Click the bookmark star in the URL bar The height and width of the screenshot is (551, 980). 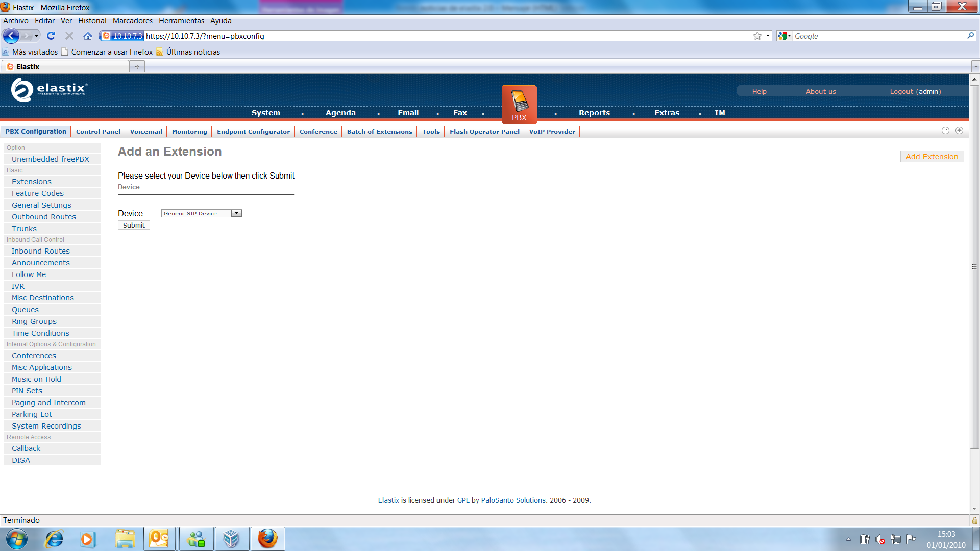[757, 36]
